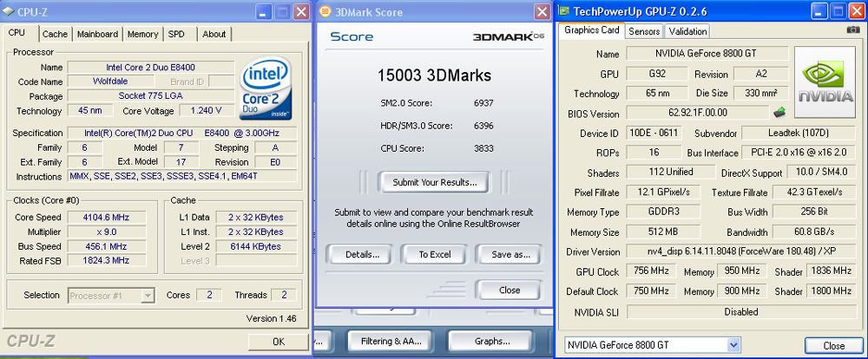Open the About tab in CPU-Z
Screen dimensions: 868x359
[214, 35]
